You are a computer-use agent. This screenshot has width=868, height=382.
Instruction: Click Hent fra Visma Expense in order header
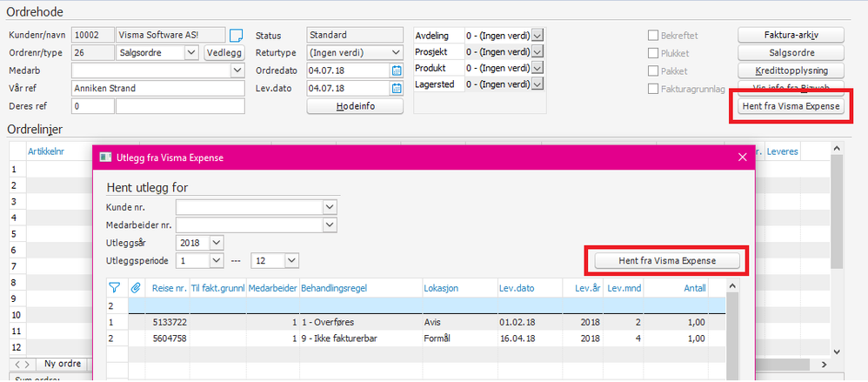pos(791,106)
